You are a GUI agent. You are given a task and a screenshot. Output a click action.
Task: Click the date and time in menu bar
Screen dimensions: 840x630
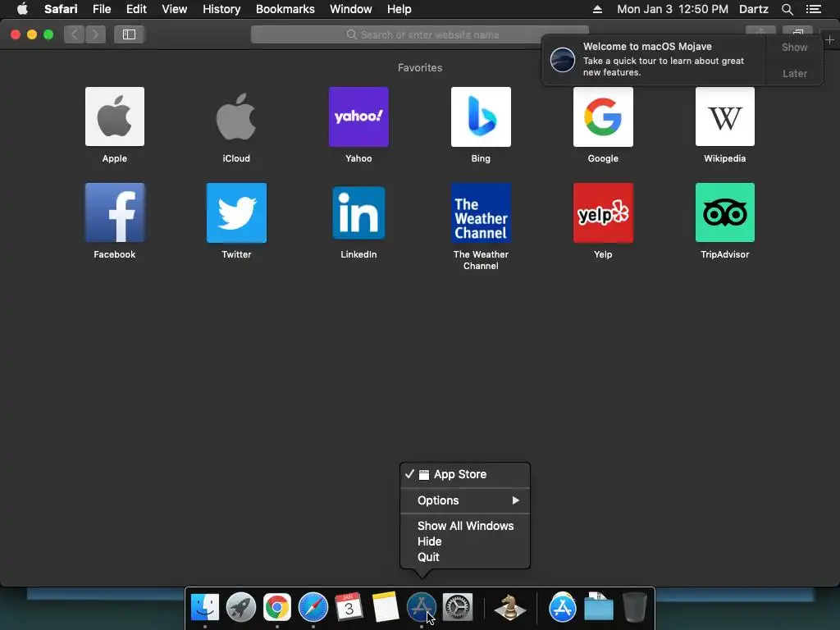[x=673, y=9]
